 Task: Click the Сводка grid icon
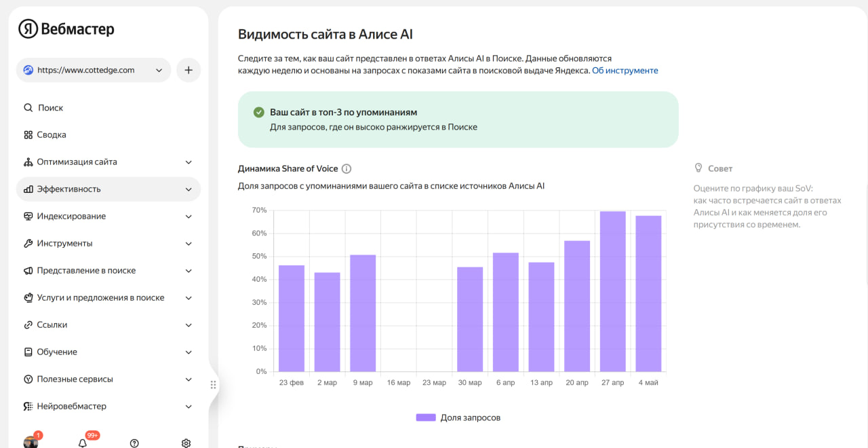[28, 135]
